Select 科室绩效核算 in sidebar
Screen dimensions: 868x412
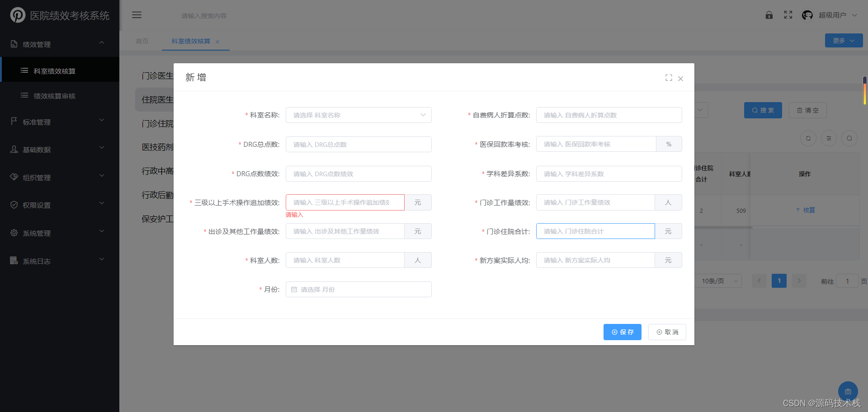pos(60,70)
